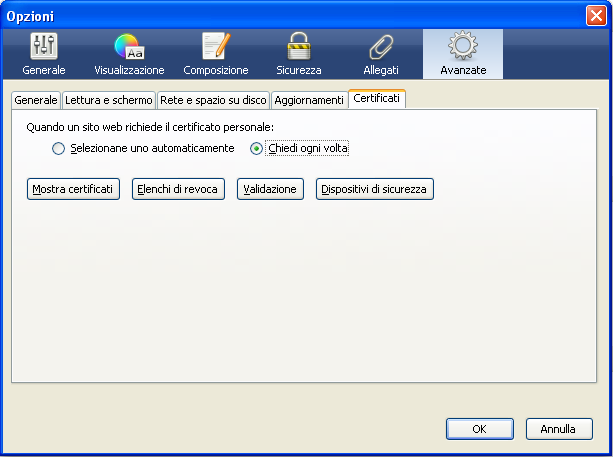Select the Certificati tab

(377, 99)
